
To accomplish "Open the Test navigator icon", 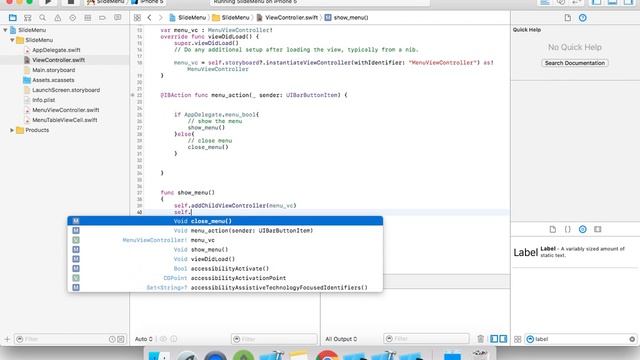I will [73, 18].
